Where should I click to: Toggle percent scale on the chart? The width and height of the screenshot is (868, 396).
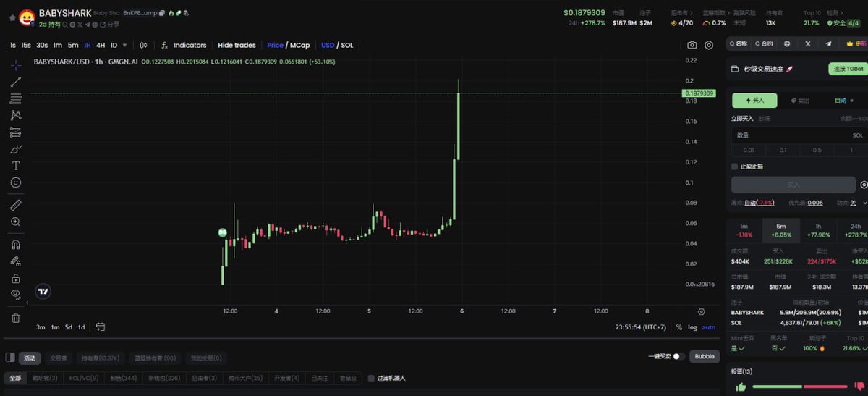coord(678,327)
